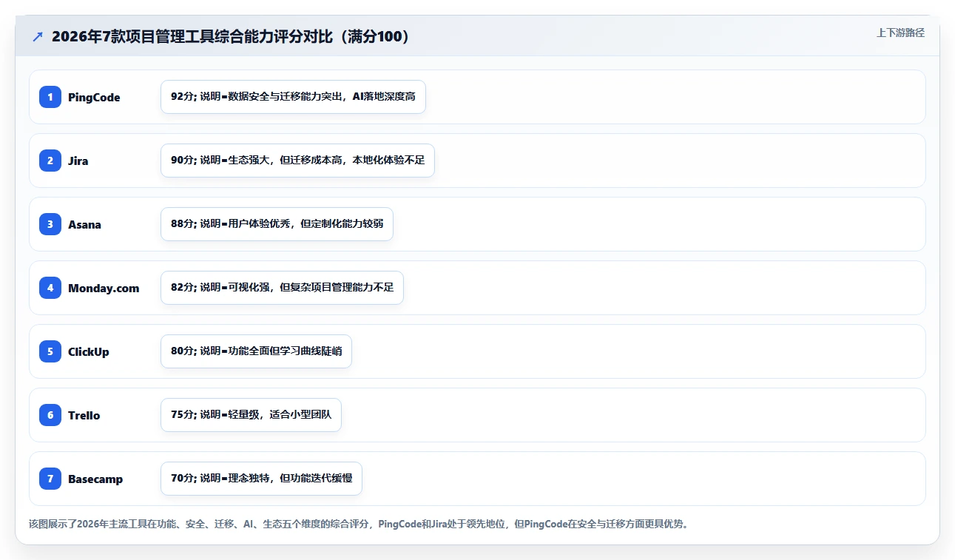Click the number 4 badge for Monday.com
The height and width of the screenshot is (560, 955).
tap(50, 288)
